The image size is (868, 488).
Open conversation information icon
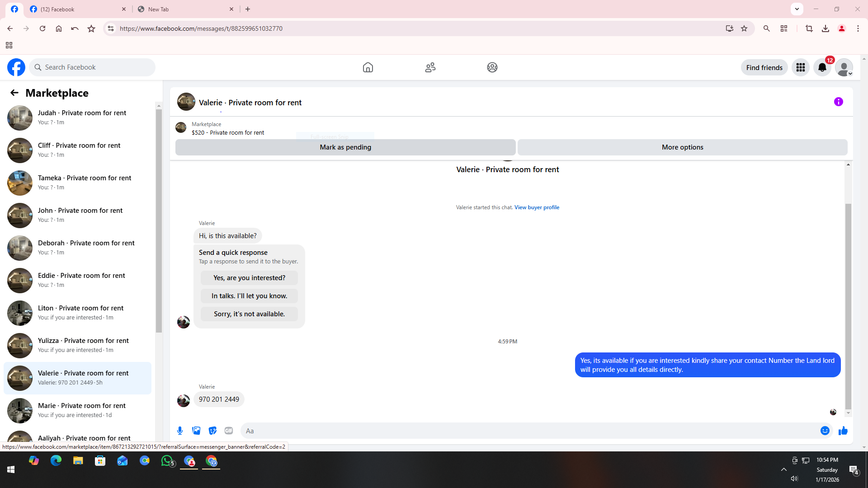click(838, 102)
